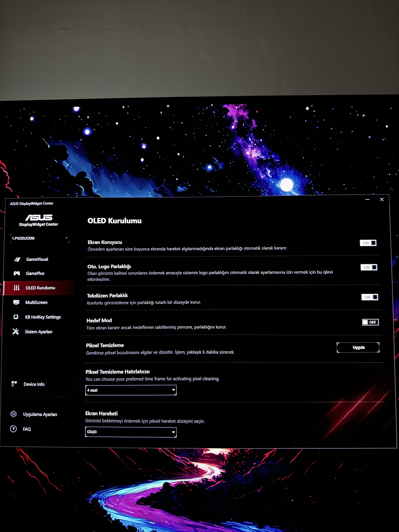The height and width of the screenshot is (532, 399).
Task: Open the FAQ page
Action: pos(27,429)
